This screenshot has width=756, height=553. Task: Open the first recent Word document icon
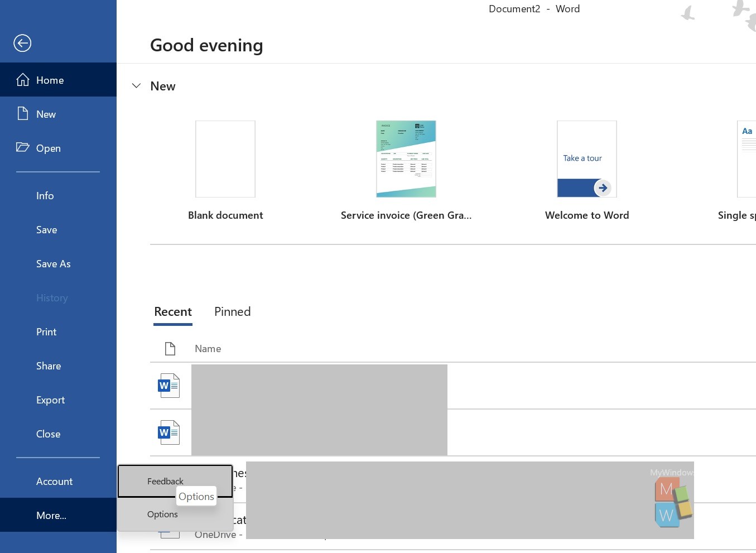click(x=169, y=386)
